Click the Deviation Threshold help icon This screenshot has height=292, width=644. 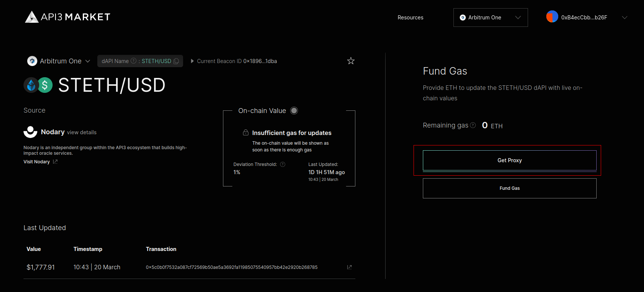(283, 164)
